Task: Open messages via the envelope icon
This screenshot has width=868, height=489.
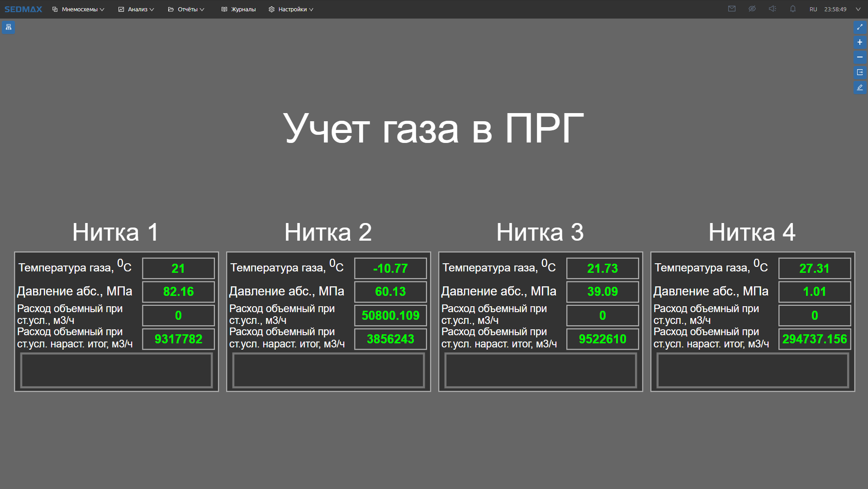Action: click(731, 9)
